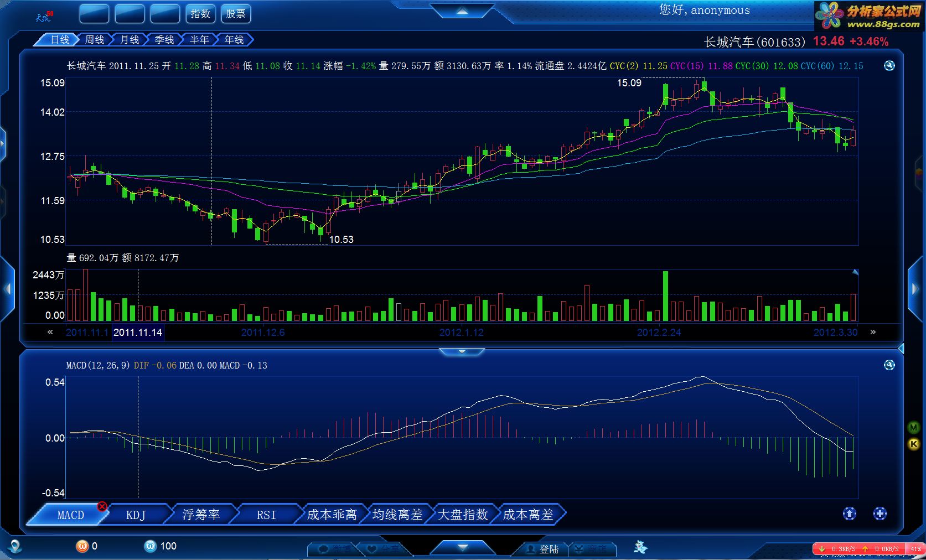Click the 分析家公式网 logo link
Image resolution: width=926 pixels, height=560 pixels.
point(869,15)
